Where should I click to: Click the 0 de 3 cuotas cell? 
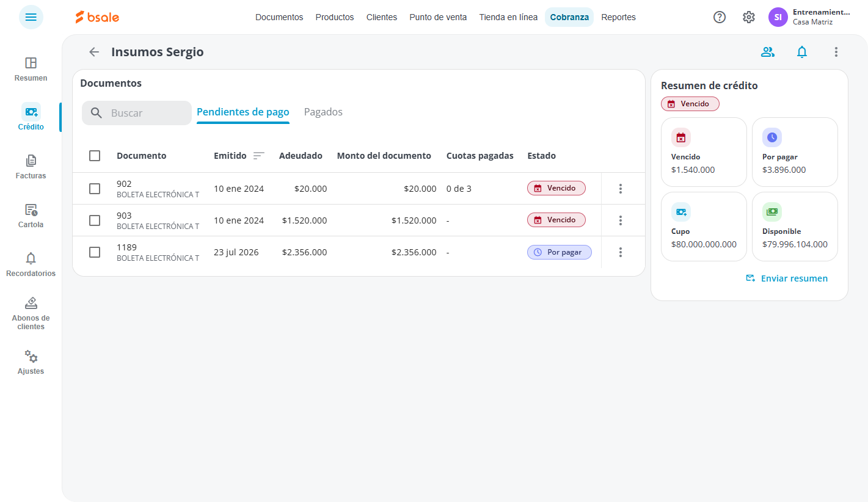pyautogui.click(x=459, y=189)
